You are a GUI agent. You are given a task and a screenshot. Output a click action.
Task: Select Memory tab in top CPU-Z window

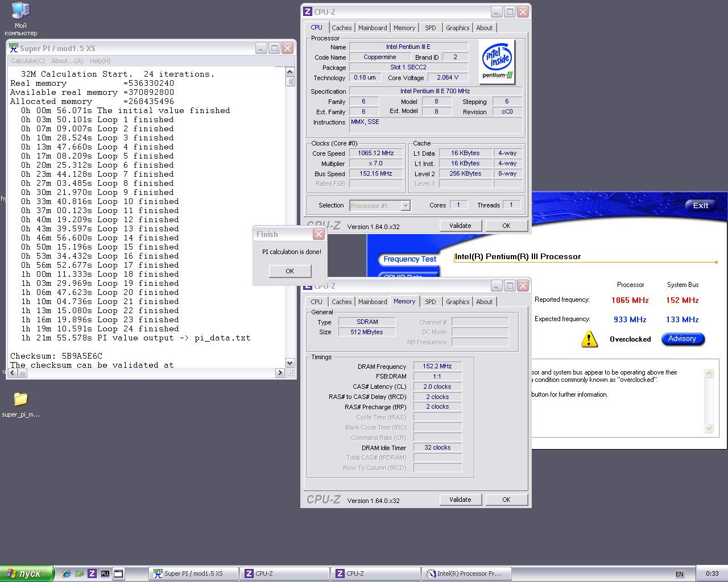(x=404, y=28)
